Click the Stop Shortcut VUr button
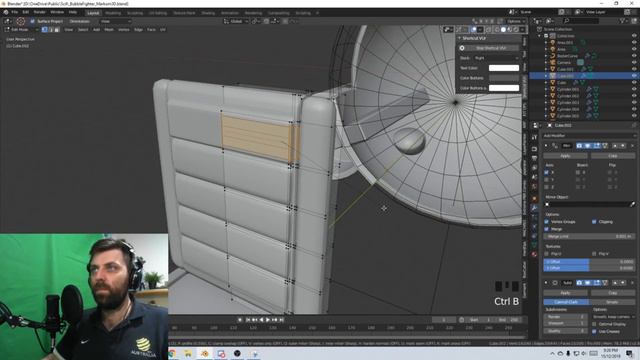640x360 pixels. click(x=491, y=48)
